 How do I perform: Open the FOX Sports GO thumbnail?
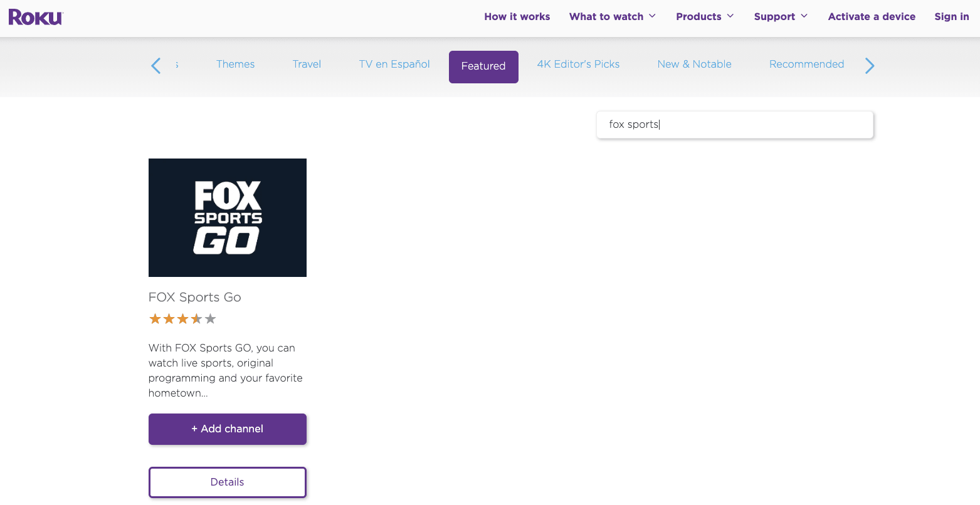click(x=228, y=217)
